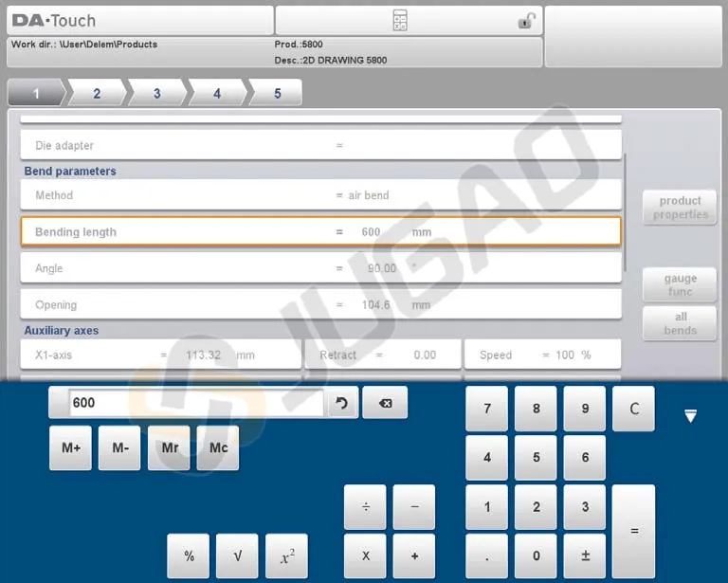Open the product properties button
The width and height of the screenshot is (728, 583).
point(680,208)
